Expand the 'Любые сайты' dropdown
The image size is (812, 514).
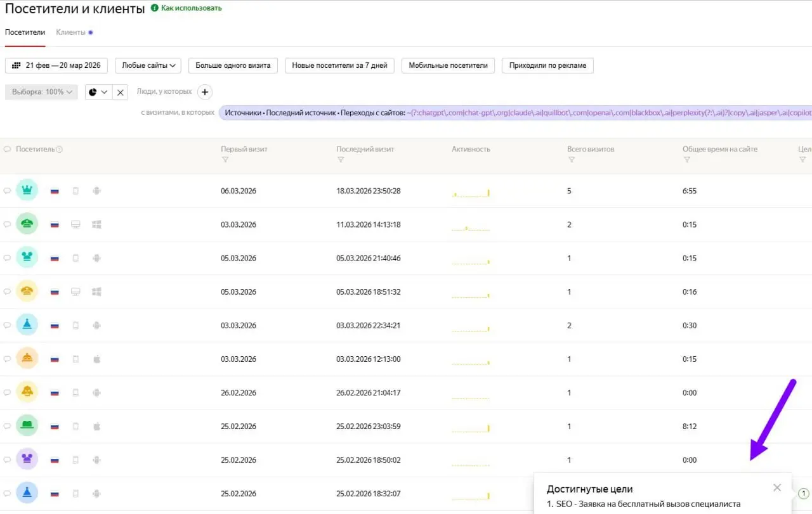point(148,65)
